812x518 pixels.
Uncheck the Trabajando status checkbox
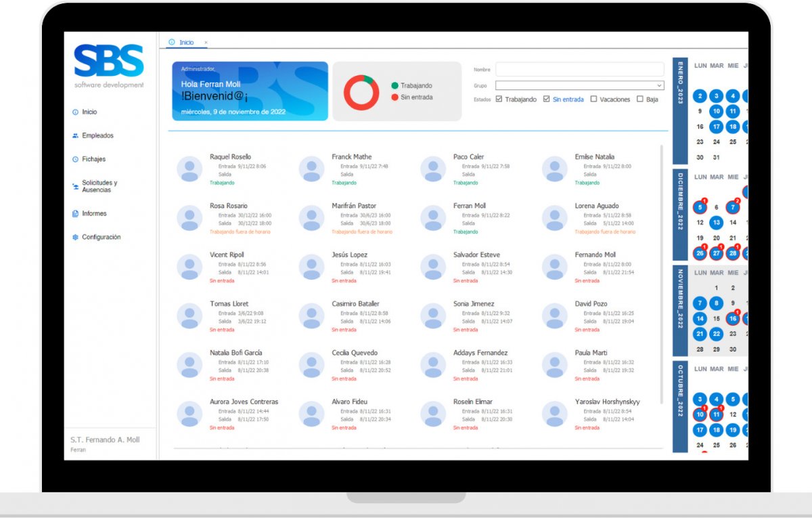[x=499, y=100]
